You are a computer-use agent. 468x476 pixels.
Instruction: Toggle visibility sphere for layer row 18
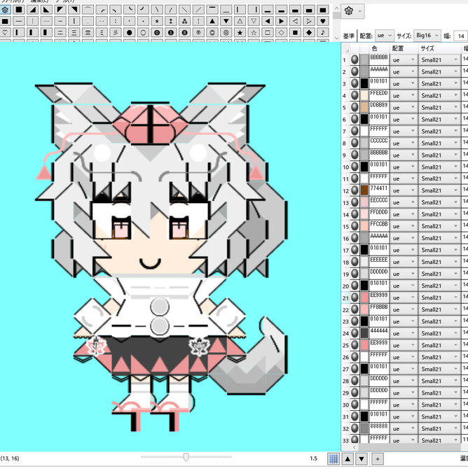click(355, 262)
